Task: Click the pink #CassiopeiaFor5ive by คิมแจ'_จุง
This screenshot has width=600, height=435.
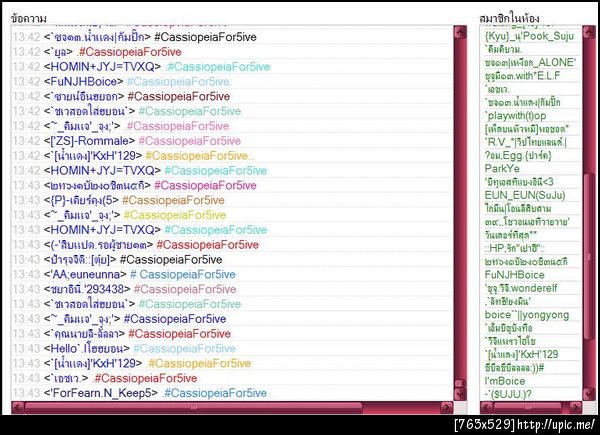Action: click(178, 126)
